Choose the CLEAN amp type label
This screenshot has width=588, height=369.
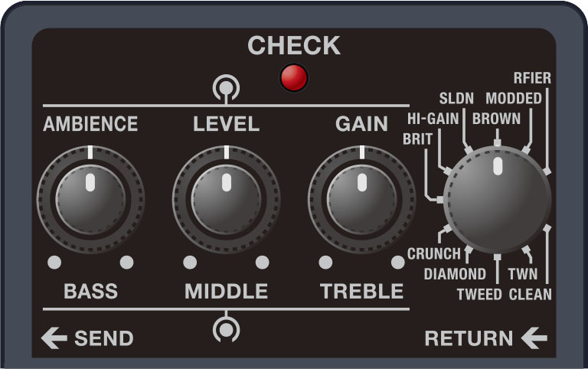coord(531,295)
